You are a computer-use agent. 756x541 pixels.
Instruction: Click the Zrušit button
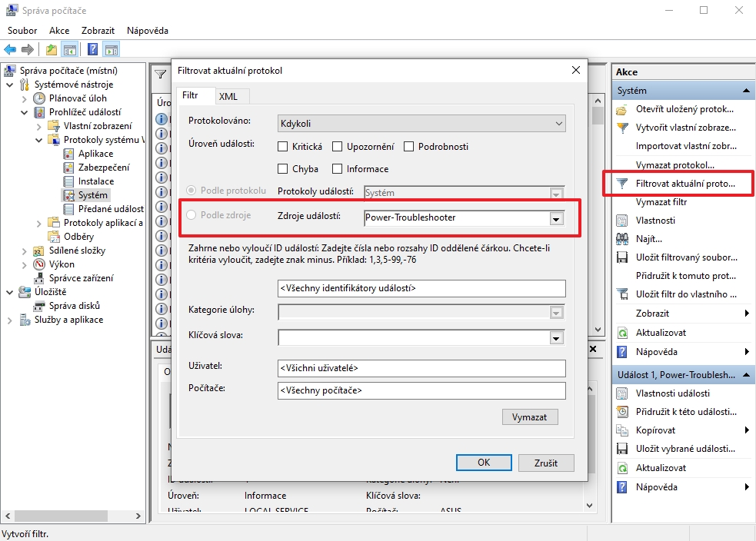[546, 463]
